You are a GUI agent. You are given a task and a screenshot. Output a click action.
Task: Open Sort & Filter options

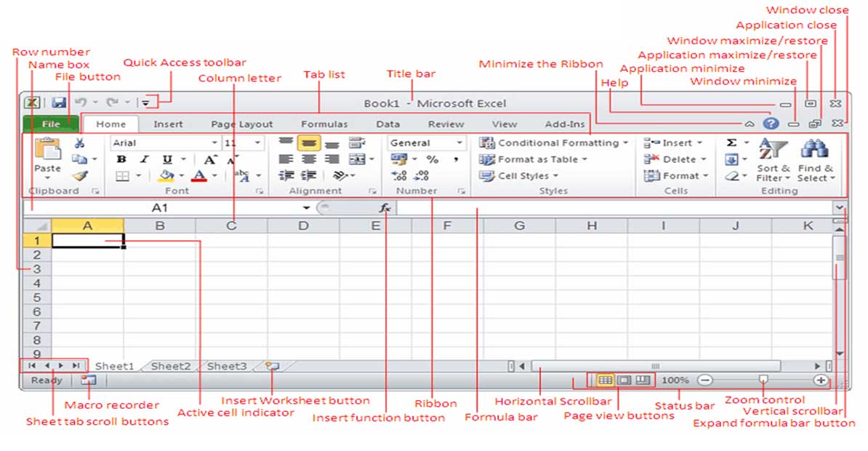coord(773,159)
